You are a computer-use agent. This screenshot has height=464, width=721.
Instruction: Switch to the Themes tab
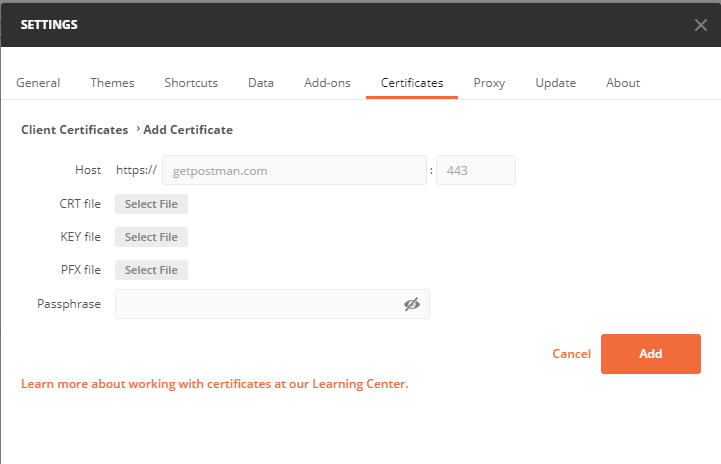click(112, 83)
